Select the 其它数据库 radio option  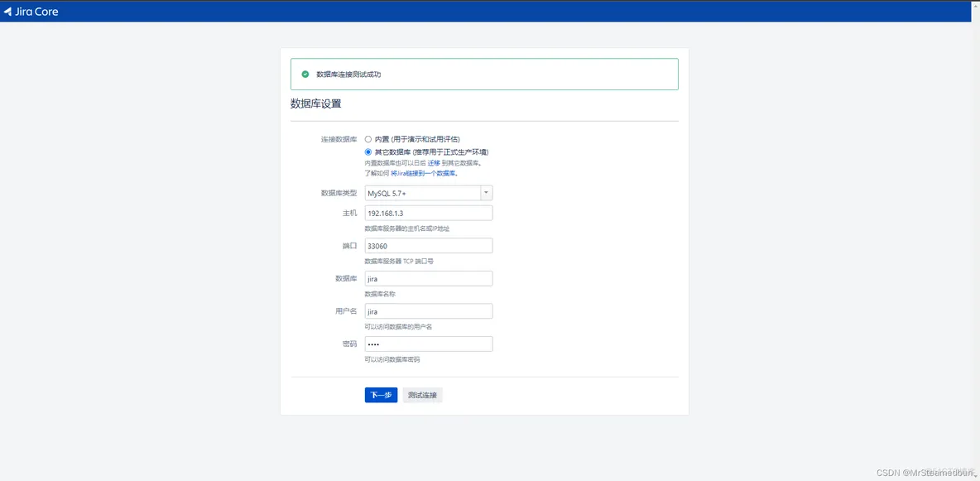pos(368,152)
